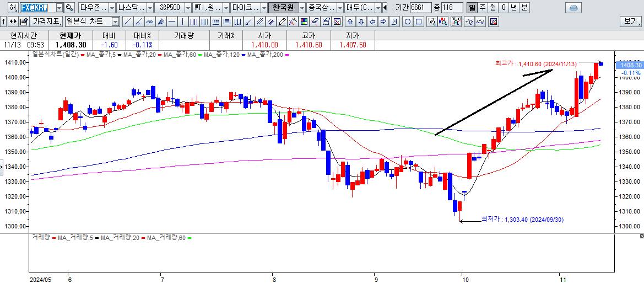Expand the 일본식 차트 chart type dropdown
Screen dimensions: 644x283
tap(115, 22)
